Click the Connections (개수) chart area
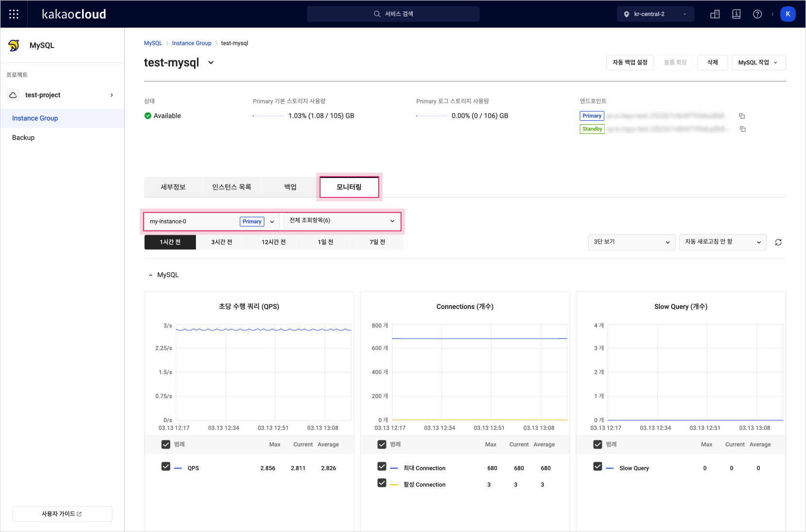Image resolution: width=806 pixels, height=532 pixels. (480, 372)
